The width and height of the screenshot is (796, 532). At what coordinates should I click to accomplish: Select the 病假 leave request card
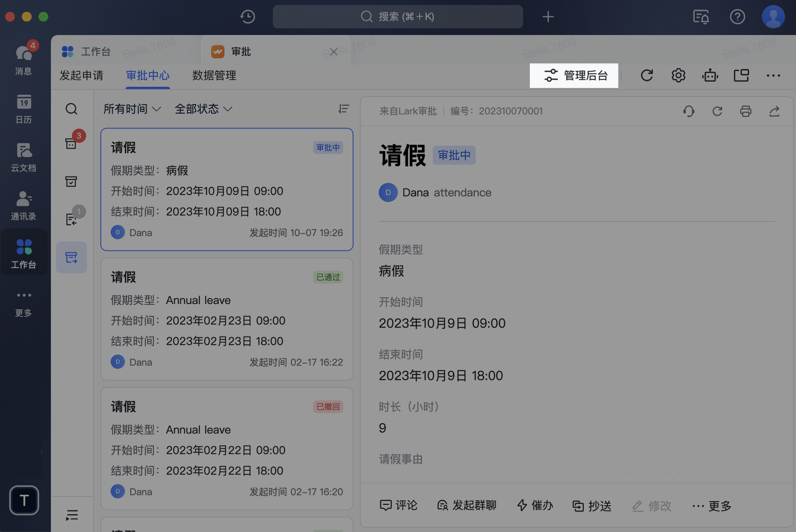pos(227,190)
